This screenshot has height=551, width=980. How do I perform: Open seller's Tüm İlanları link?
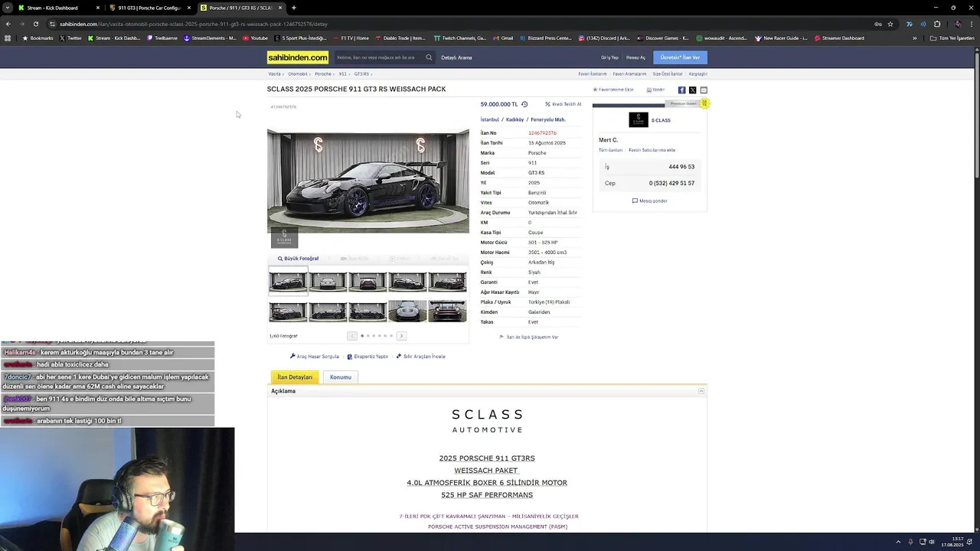pos(610,150)
